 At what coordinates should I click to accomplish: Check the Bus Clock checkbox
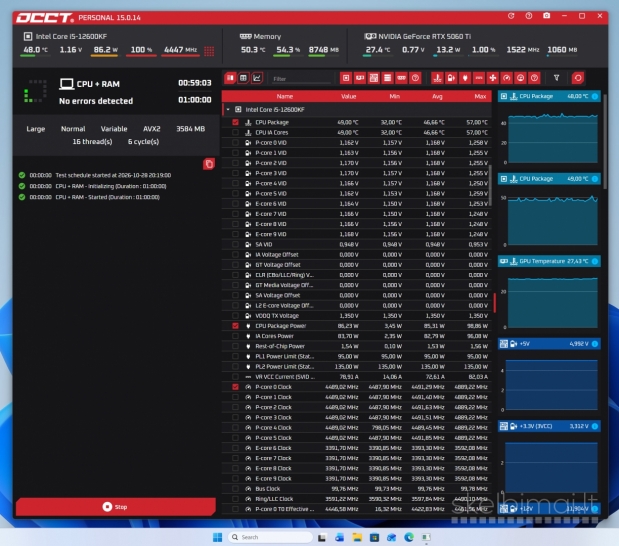pyautogui.click(x=236, y=489)
